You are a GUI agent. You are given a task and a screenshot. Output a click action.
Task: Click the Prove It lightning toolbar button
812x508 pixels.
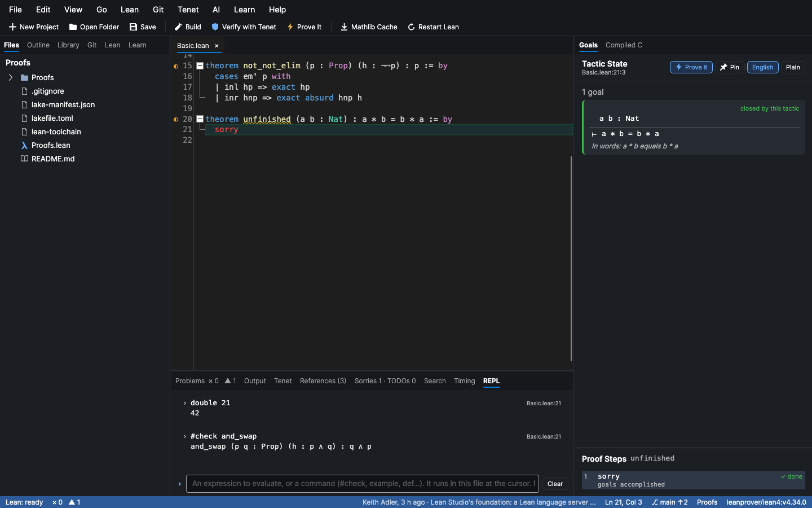tap(304, 27)
